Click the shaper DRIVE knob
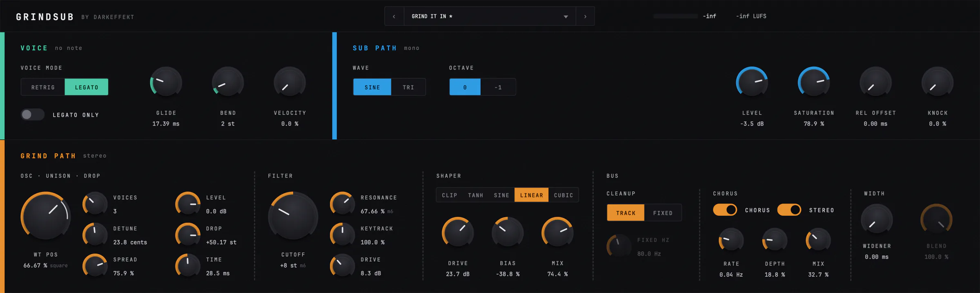Viewport: 980px width, 293px height. [x=458, y=232]
